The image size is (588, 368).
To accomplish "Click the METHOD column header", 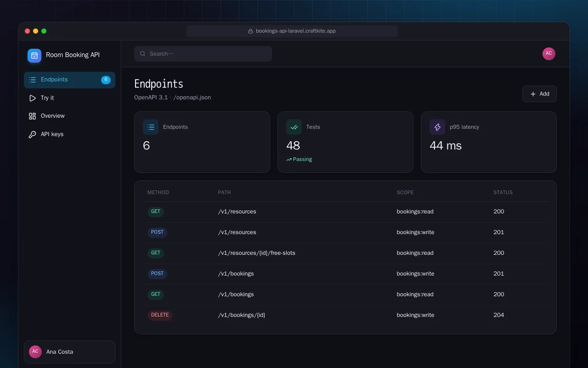I will click(158, 193).
